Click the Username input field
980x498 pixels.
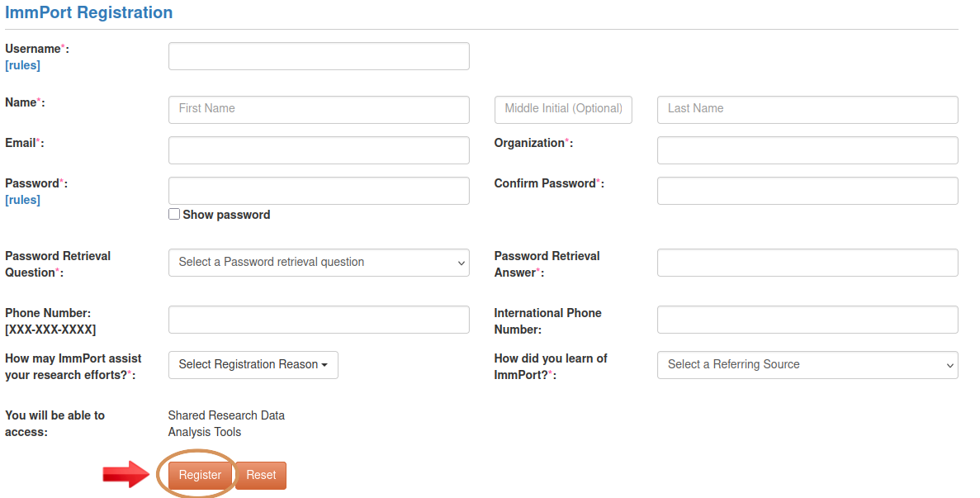pyautogui.click(x=319, y=56)
